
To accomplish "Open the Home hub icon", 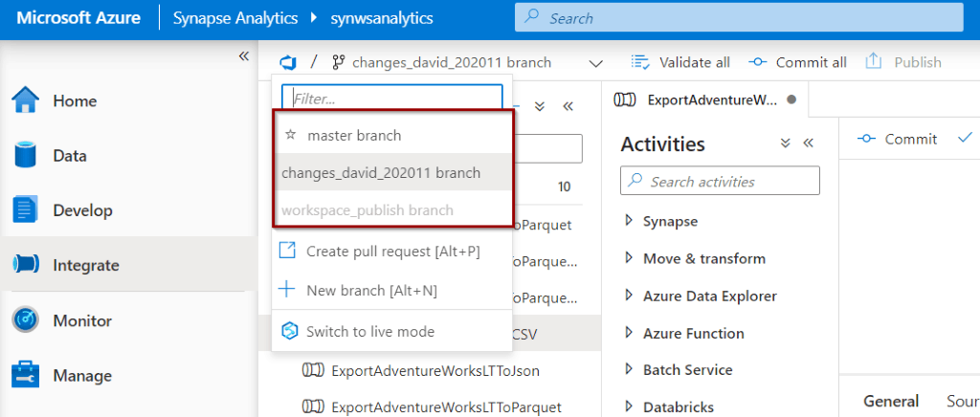I will [26, 100].
